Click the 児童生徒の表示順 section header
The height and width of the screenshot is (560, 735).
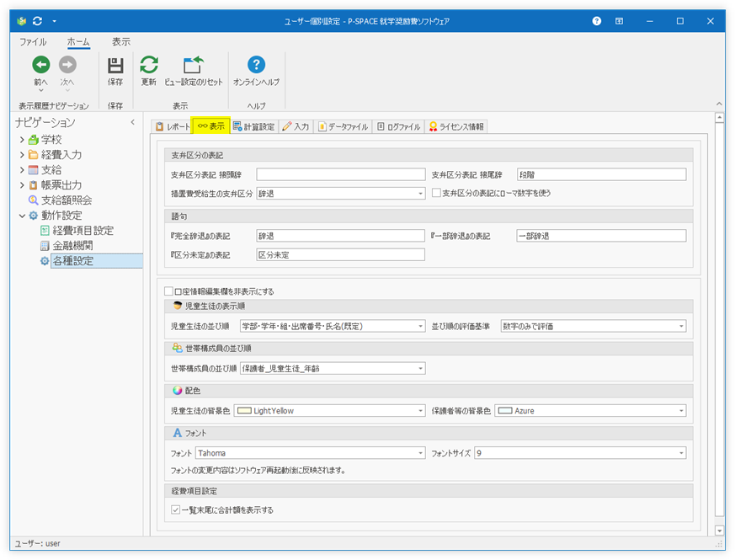pyautogui.click(x=429, y=307)
